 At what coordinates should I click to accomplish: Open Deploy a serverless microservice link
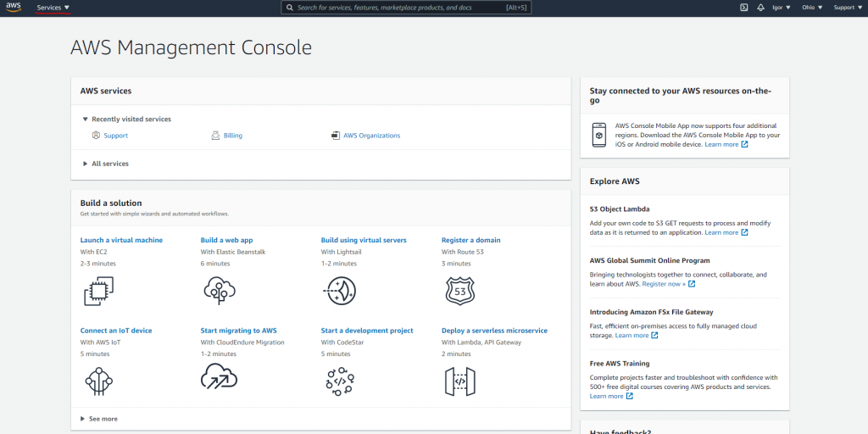pos(494,331)
